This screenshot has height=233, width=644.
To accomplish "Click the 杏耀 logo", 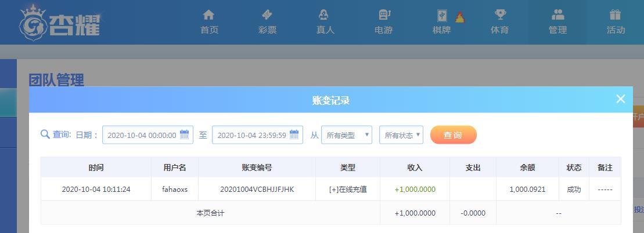I will [60, 22].
